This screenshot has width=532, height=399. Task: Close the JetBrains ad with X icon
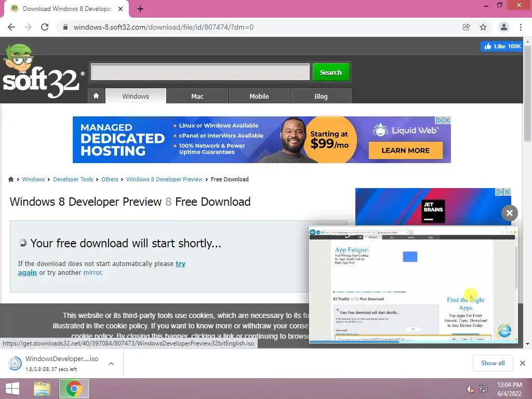pyautogui.click(x=507, y=192)
